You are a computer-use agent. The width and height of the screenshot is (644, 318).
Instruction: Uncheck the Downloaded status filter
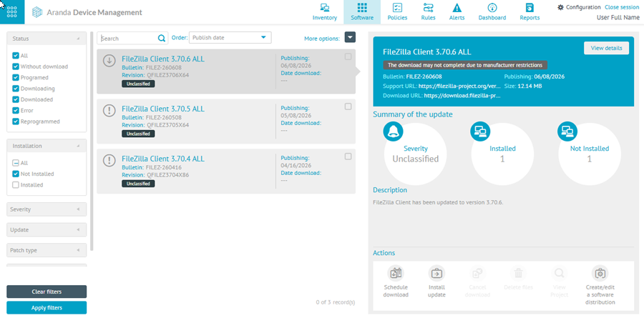pos(16,100)
